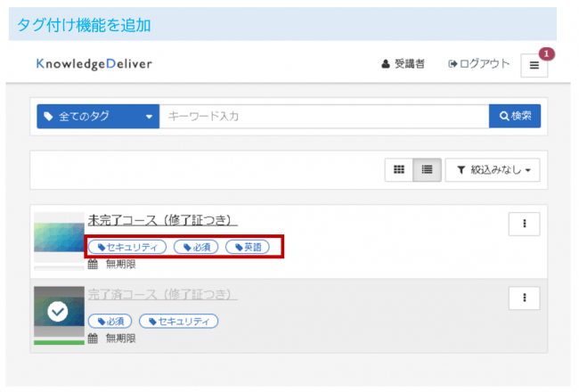Click the 受講者 user profile item
Image resolution: width=579 pixels, height=392 pixels.
coord(403,64)
